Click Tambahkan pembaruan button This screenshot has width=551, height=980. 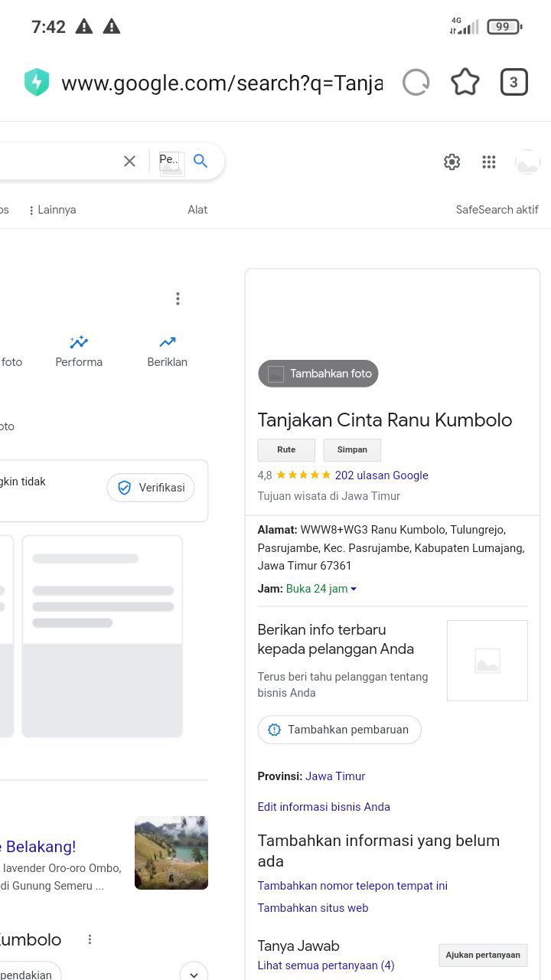click(x=339, y=730)
